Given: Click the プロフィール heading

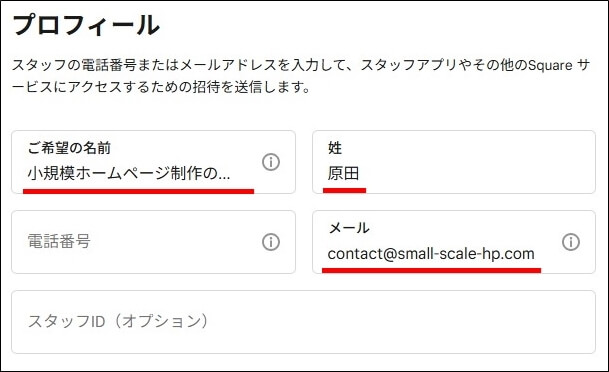Looking at the screenshot, I should coord(86,25).
